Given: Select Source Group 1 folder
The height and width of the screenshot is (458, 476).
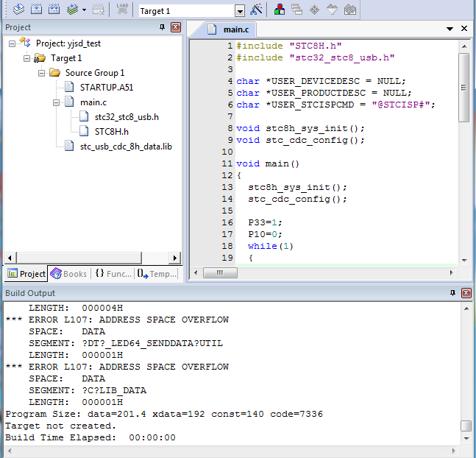Looking at the screenshot, I should click(x=95, y=73).
